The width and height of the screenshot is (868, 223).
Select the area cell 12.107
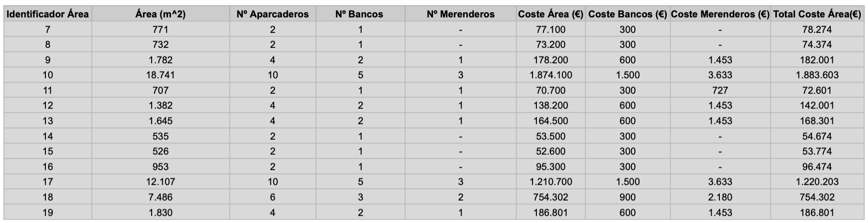(160, 181)
